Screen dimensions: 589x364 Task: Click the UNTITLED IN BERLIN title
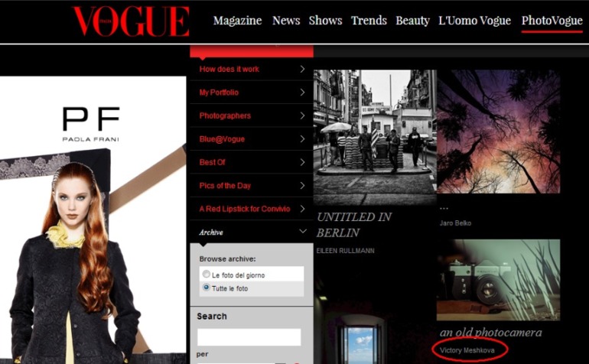(354, 225)
